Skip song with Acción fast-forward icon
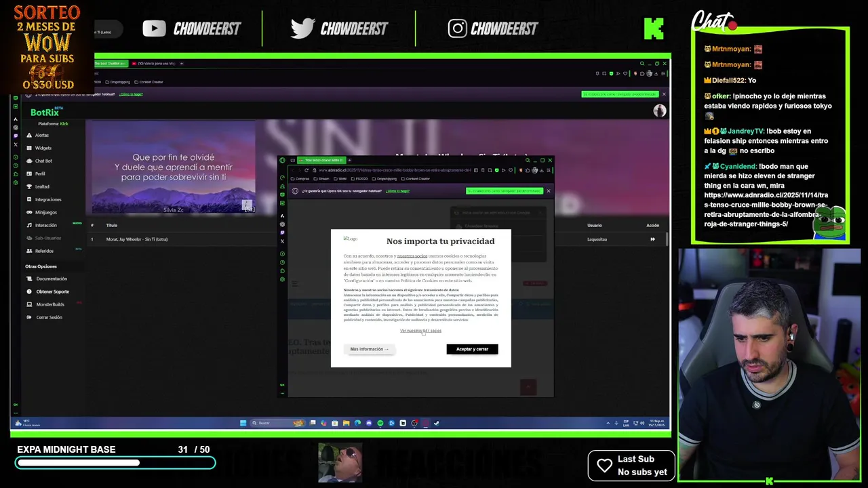This screenshot has width=868, height=488. click(x=653, y=239)
